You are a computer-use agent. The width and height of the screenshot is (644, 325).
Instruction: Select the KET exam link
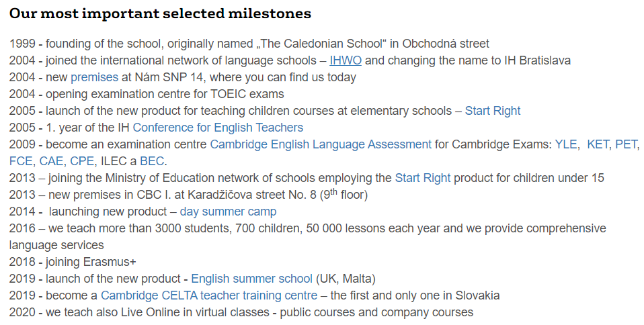tap(598, 144)
